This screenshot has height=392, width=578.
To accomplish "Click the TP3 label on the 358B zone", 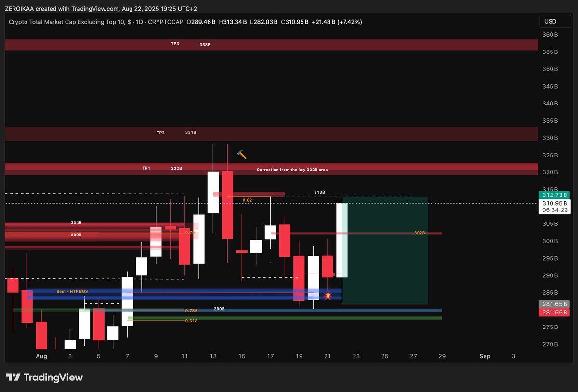I will (x=174, y=43).
